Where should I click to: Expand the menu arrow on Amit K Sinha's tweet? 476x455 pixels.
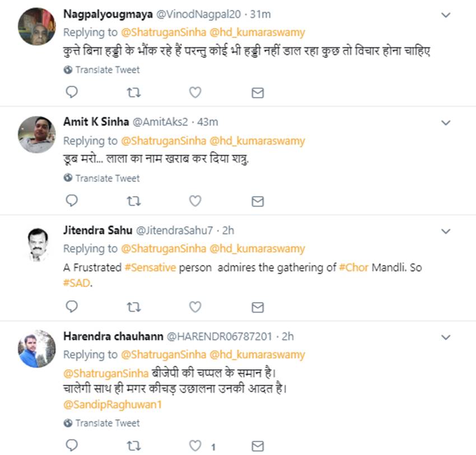446,122
